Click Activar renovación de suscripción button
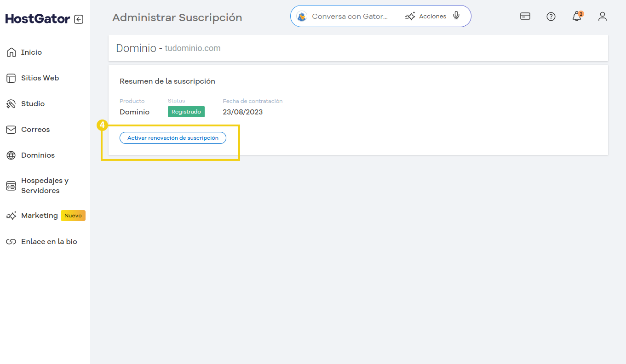This screenshot has height=364, width=626. [x=172, y=138]
